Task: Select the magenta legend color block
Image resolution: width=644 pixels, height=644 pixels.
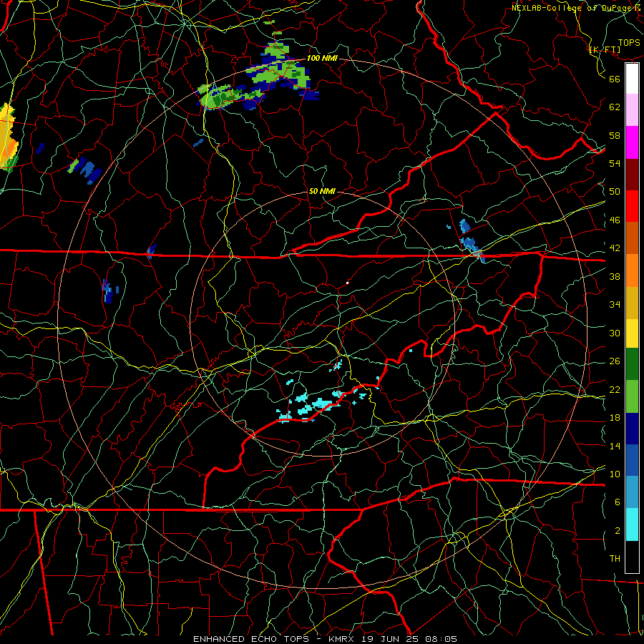Action: coord(632,142)
